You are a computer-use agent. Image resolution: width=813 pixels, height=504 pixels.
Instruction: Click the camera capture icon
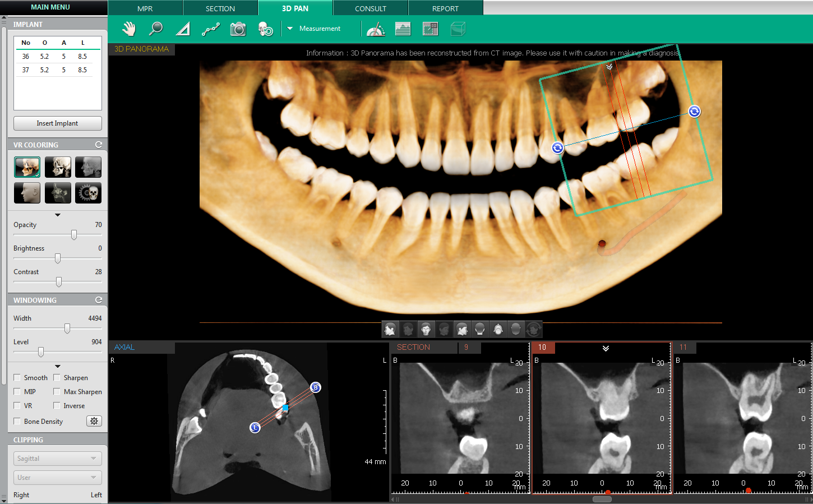[x=238, y=29]
